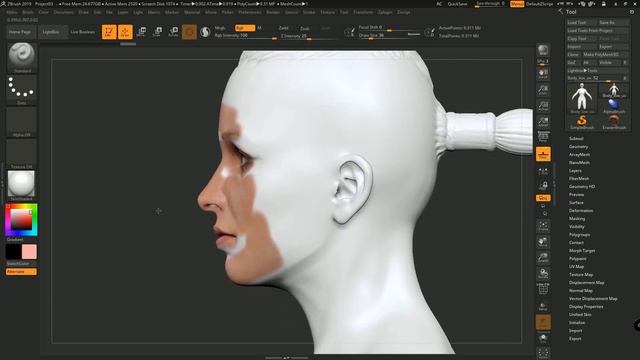
Task: Click the SwitchColor button
Action: tap(18, 264)
